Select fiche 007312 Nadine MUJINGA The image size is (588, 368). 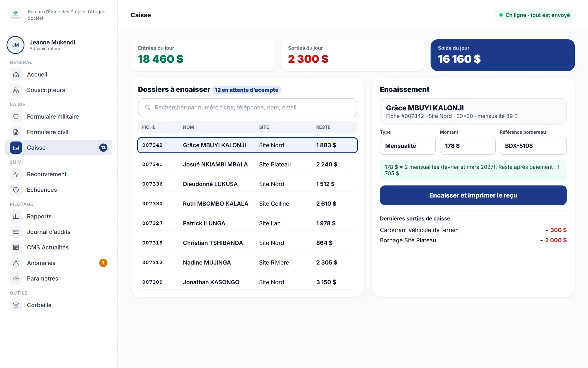(x=247, y=263)
